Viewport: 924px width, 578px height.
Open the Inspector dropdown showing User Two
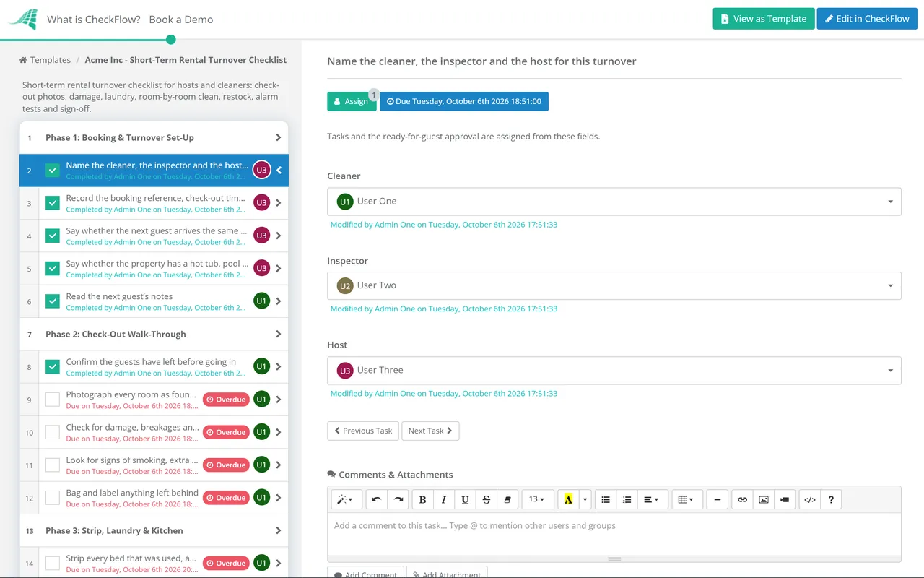point(614,285)
